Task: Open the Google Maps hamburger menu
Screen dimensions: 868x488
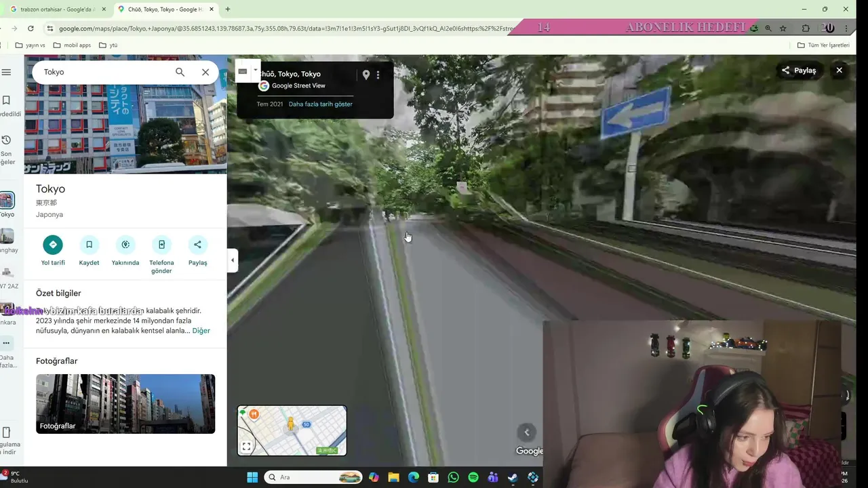Action: [x=6, y=72]
